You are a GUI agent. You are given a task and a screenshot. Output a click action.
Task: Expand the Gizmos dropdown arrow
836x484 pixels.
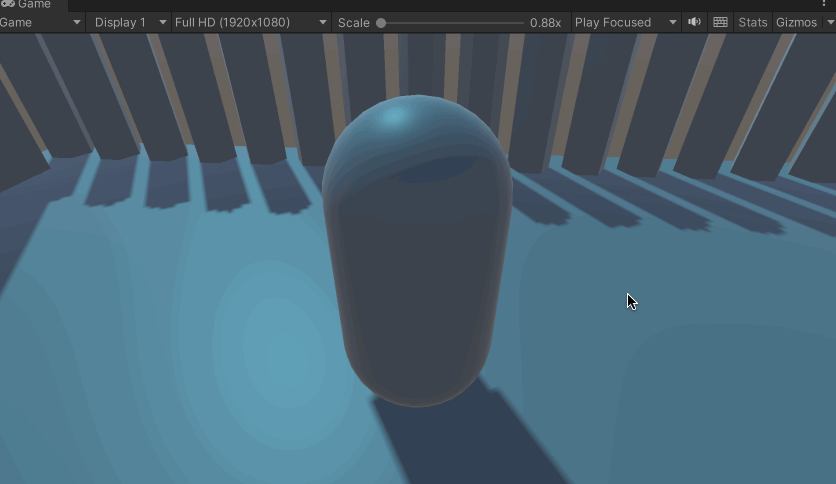(x=826, y=22)
